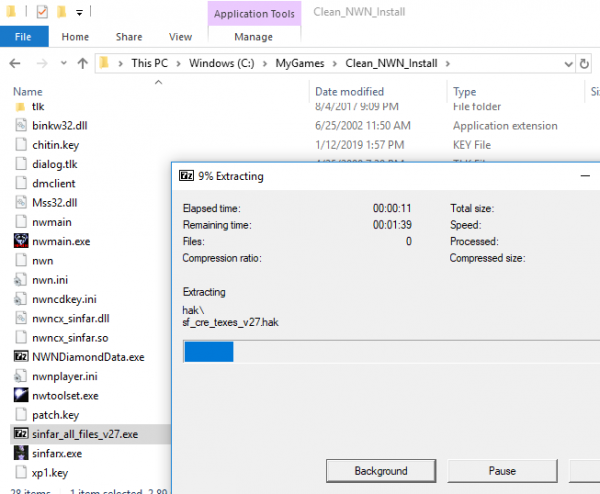Screen dimensions: 600x494
Task: Click the dialog.tlk file icon
Action: (21, 164)
